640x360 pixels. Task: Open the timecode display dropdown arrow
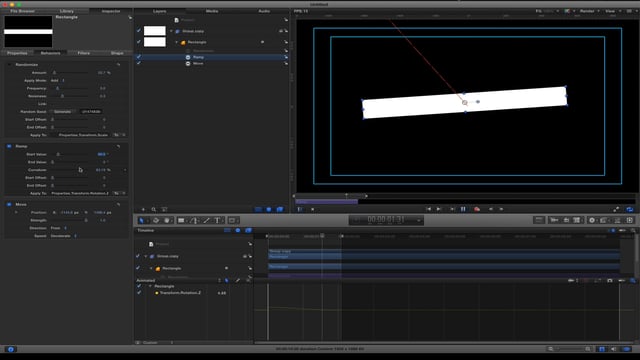(418, 220)
